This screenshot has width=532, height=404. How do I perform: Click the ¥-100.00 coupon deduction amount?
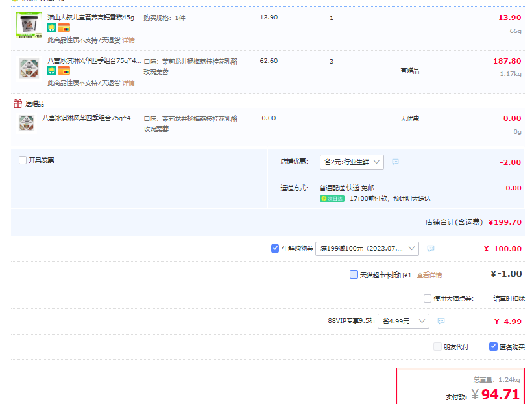(x=503, y=249)
